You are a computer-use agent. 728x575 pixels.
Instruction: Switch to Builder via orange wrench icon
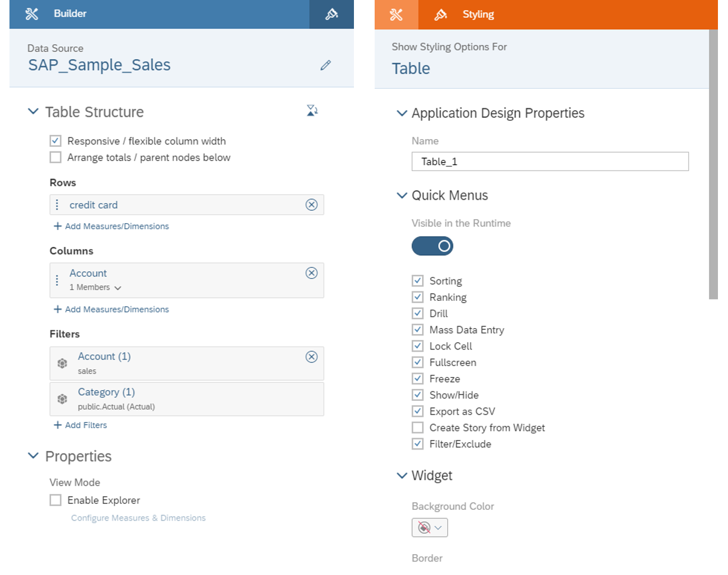click(x=397, y=15)
